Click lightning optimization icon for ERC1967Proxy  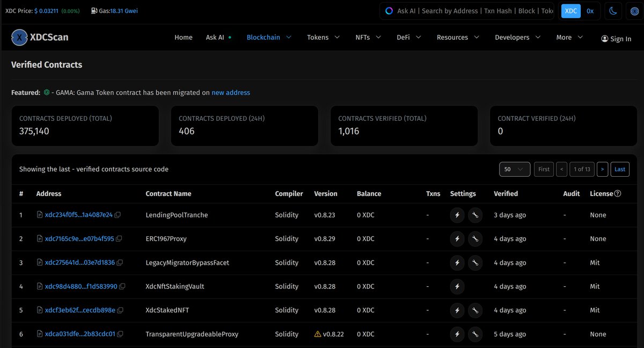(457, 239)
